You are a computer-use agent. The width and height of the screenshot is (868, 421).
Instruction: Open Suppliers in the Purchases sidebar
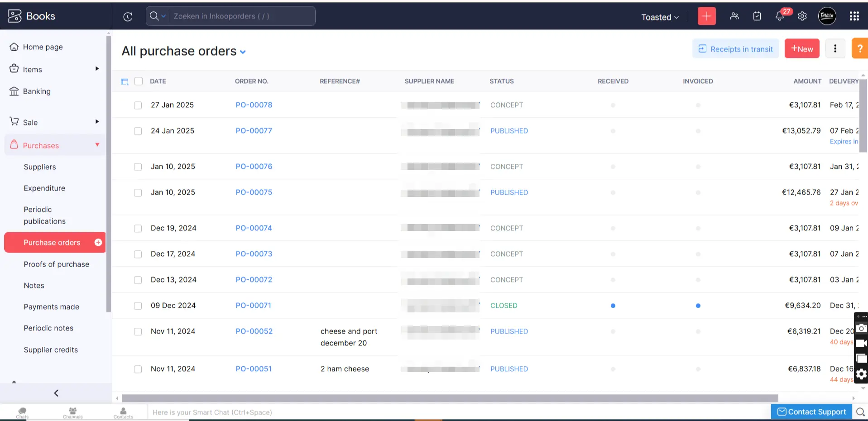39,167
